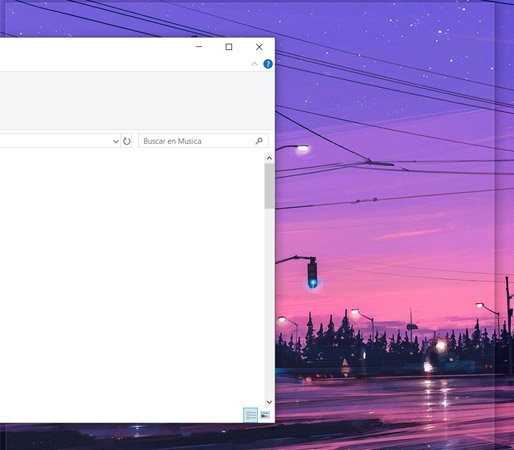Collapse the ribbon with the small chevron
514x450 pixels.
pos(255,64)
